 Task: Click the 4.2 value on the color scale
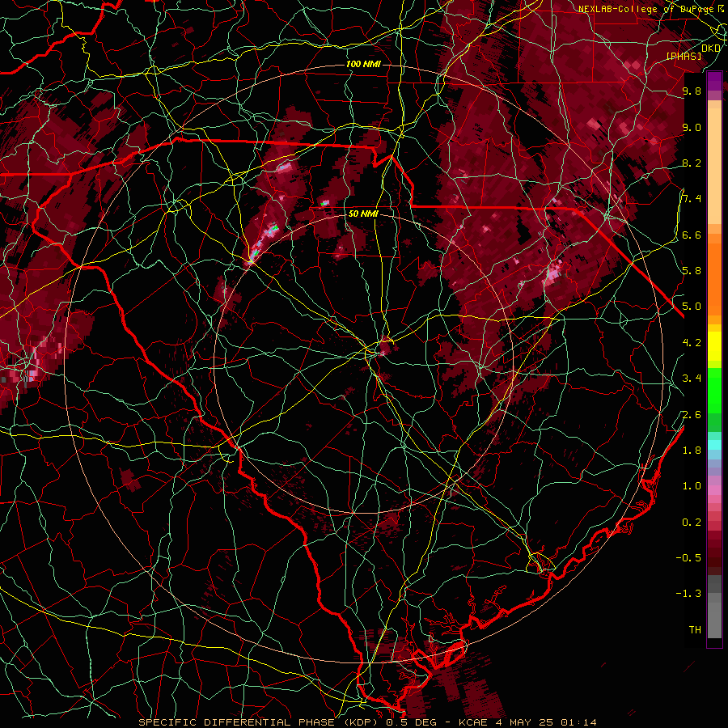click(692, 343)
